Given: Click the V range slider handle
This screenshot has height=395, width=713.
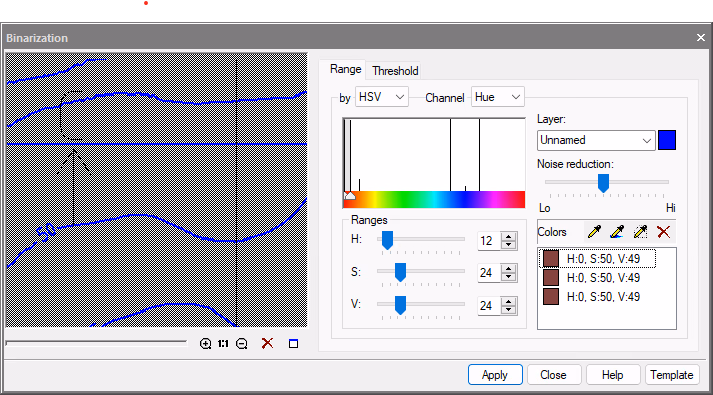Looking at the screenshot, I should point(400,305).
